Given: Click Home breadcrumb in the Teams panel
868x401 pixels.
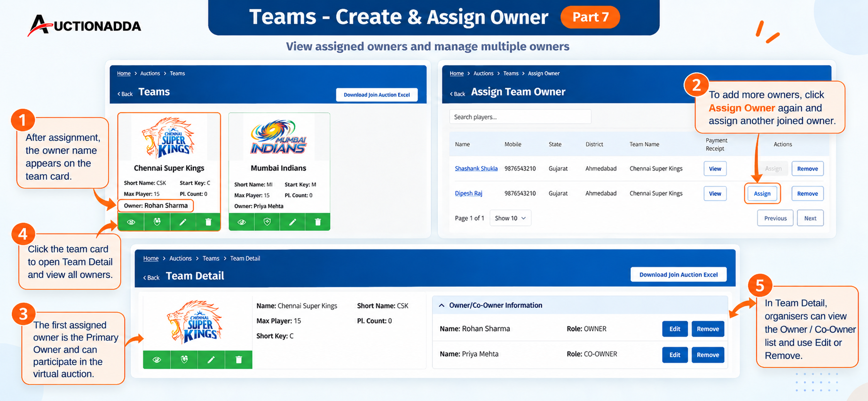Looking at the screenshot, I should coord(124,73).
